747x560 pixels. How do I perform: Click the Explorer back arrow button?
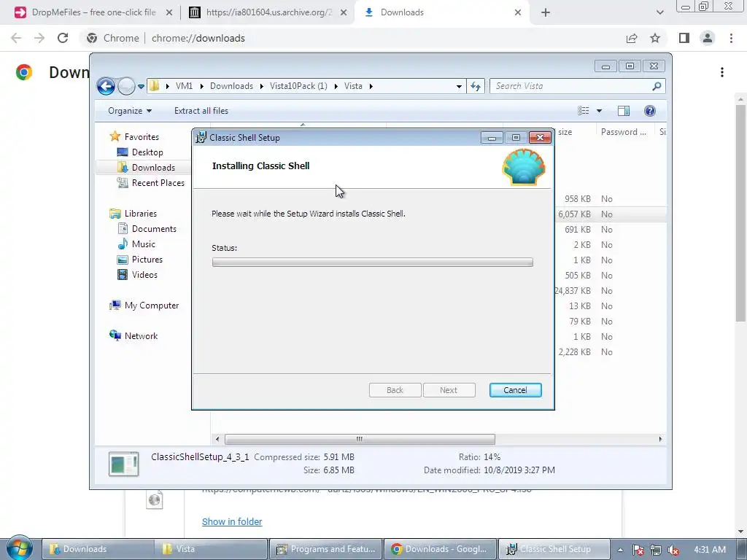(106, 86)
